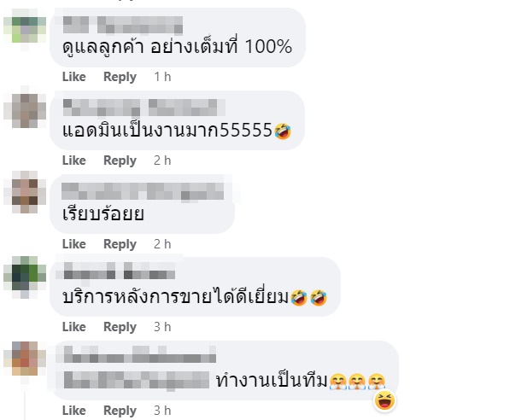Viewport: 527px width, 420px height.
Task: Like the "แอดมินเป็นงานมาก55555" comment
Action: coord(74,160)
